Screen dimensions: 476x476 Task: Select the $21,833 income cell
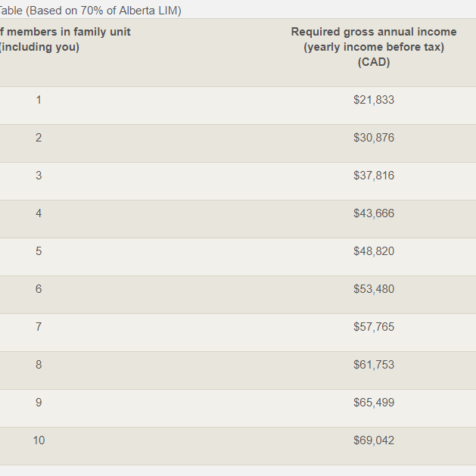click(374, 100)
